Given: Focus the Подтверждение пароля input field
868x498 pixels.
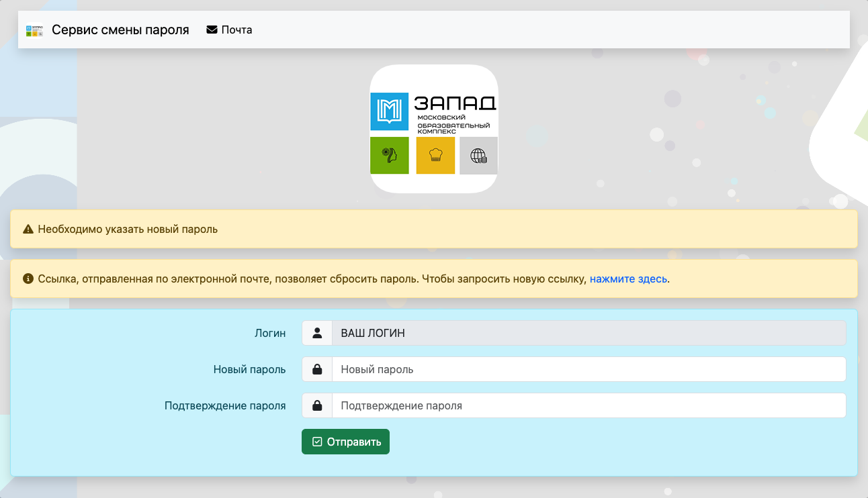Looking at the screenshot, I should click(x=589, y=405).
